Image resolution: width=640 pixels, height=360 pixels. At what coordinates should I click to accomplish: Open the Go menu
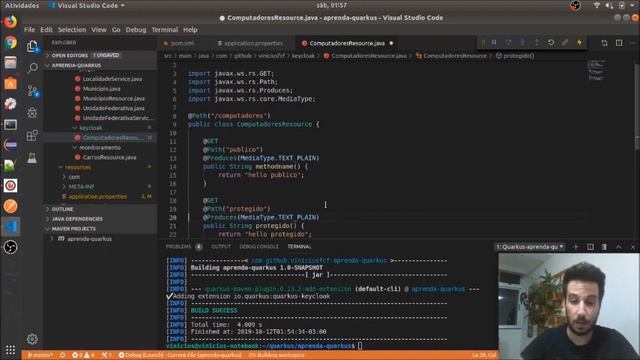116,30
